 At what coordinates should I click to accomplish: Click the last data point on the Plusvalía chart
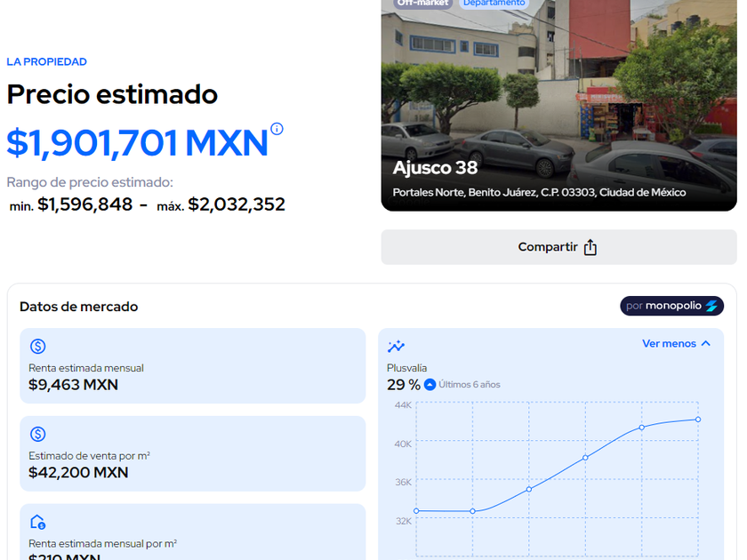point(698,420)
